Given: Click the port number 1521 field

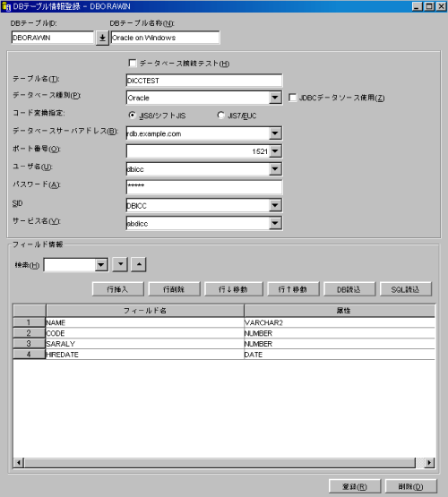Looking at the screenshot, I should pos(198,151).
